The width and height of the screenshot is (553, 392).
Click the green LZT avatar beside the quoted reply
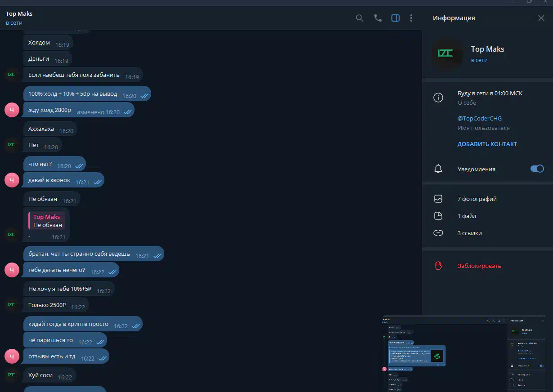[x=12, y=234]
